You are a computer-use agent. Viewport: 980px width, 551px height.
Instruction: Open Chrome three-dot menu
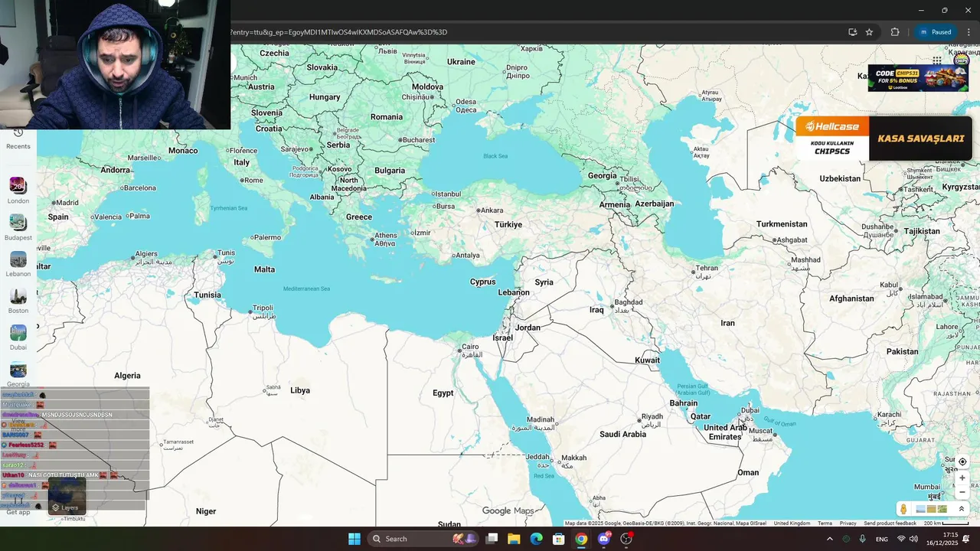click(969, 32)
